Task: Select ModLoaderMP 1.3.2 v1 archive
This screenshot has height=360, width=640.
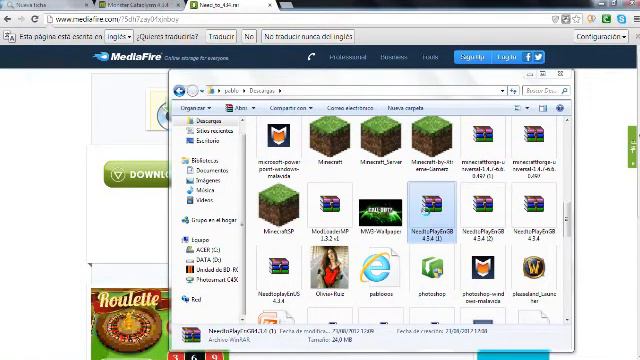Action: (x=330, y=204)
